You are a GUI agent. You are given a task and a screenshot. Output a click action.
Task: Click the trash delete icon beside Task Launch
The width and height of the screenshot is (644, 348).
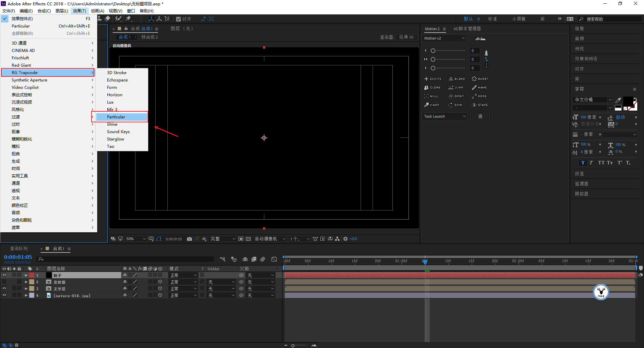click(x=480, y=116)
